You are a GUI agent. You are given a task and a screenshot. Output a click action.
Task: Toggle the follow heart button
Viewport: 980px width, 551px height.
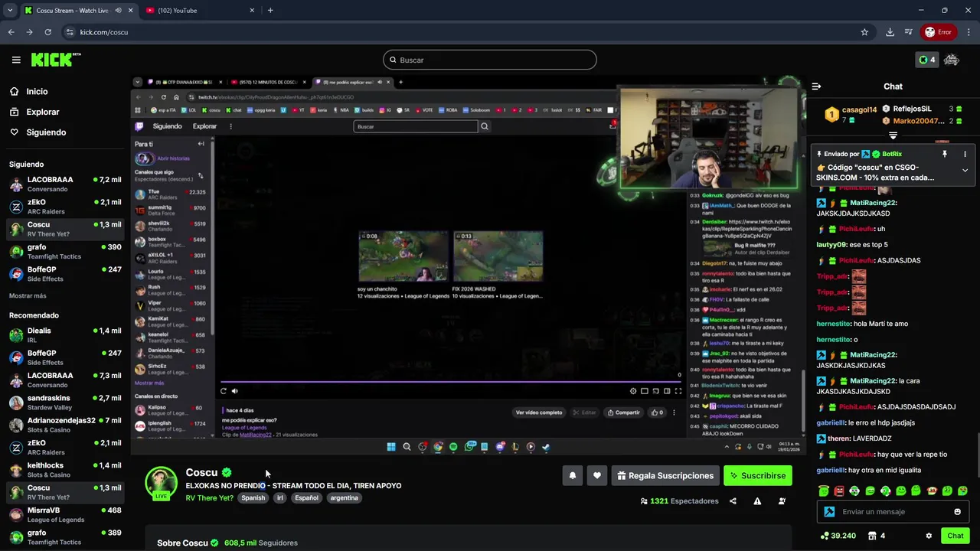(x=597, y=476)
